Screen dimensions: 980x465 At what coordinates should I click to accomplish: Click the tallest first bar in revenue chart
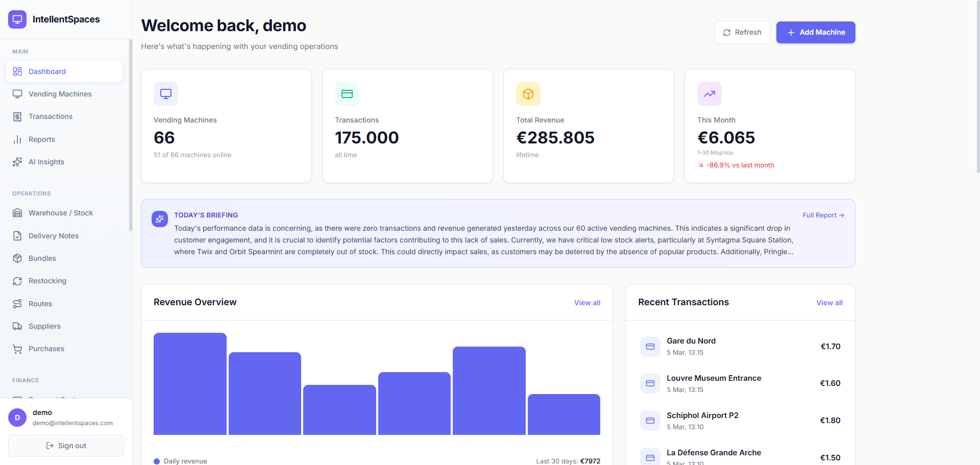click(190, 384)
